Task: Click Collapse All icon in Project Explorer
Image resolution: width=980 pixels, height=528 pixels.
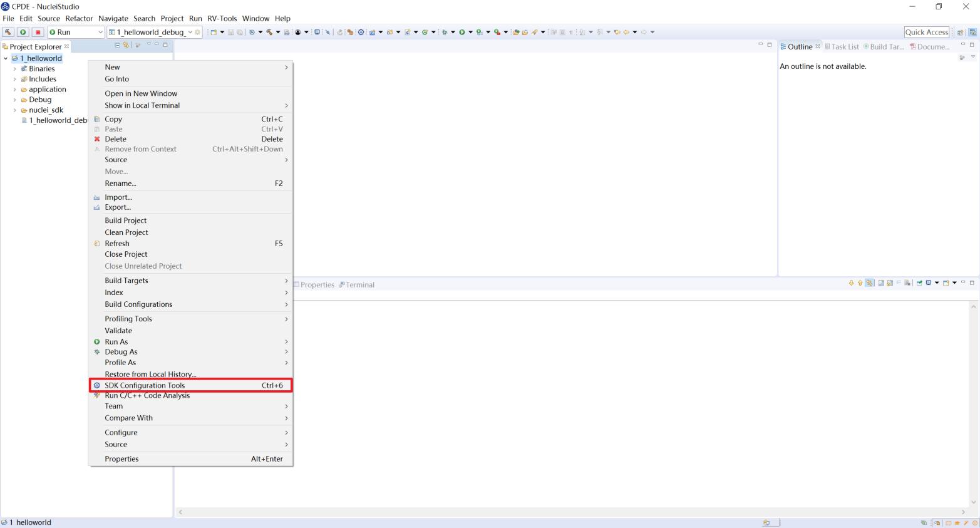Action: point(117,45)
